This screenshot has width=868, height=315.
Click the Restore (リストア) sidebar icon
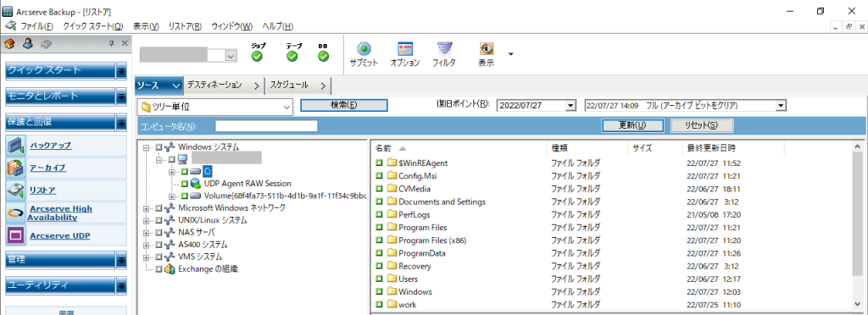click(15, 191)
